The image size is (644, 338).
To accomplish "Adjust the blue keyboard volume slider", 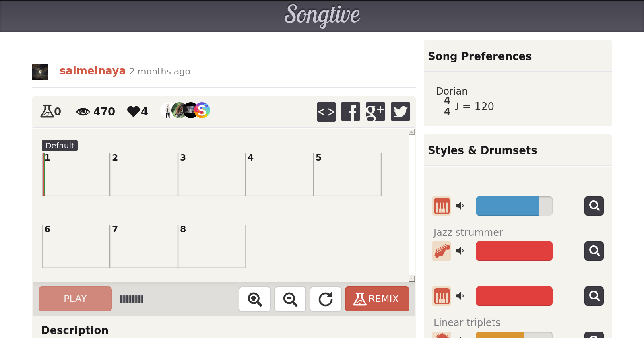I will point(514,206).
